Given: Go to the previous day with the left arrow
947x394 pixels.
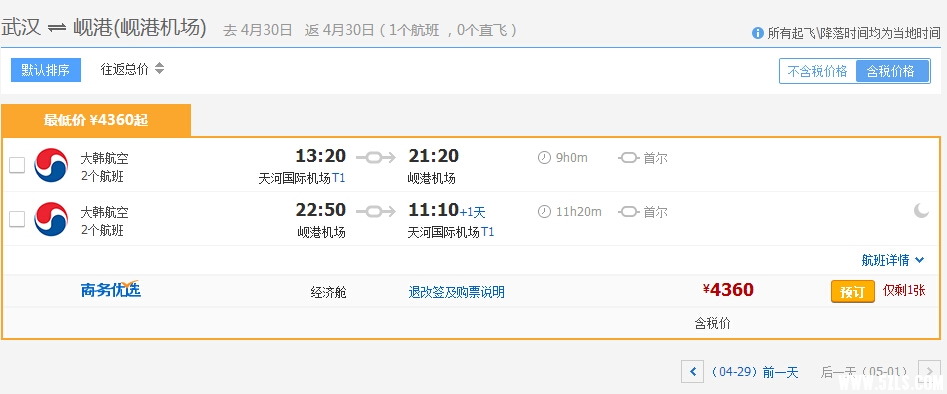Looking at the screenshot, I should pos(692,371).
